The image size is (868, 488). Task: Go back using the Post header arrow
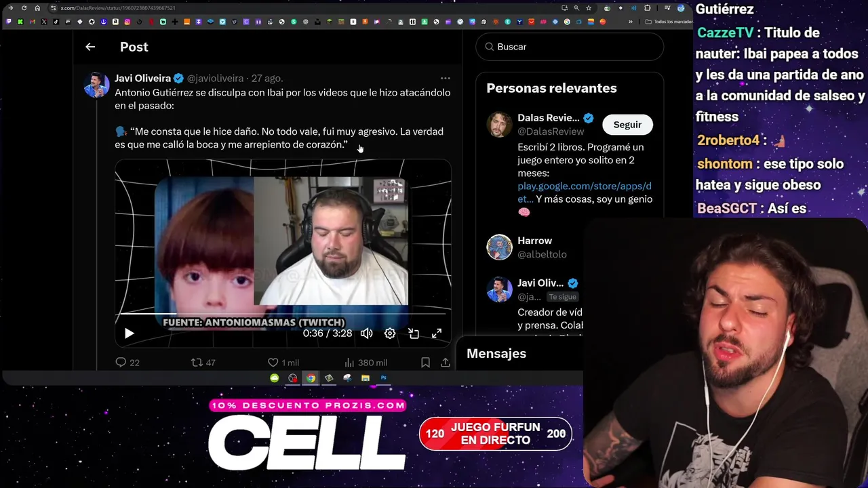pos(90,47)
